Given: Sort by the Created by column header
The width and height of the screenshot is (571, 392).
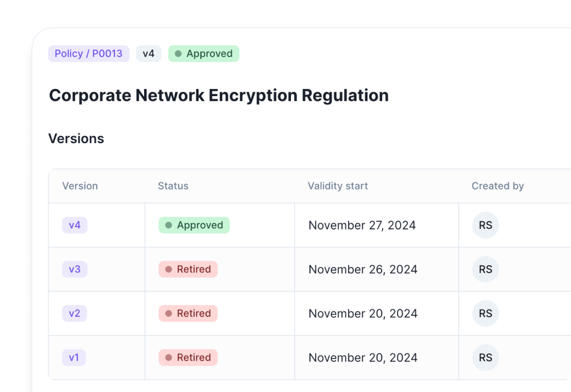Looking at the screenshot, I should [x=498, y=186].
